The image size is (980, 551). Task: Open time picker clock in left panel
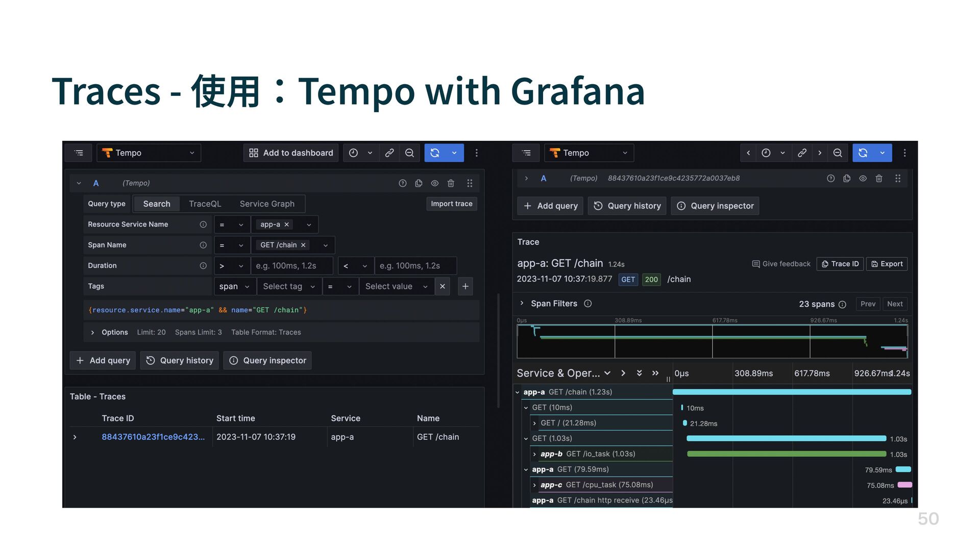pyautogui.click(x=353, y=153)
